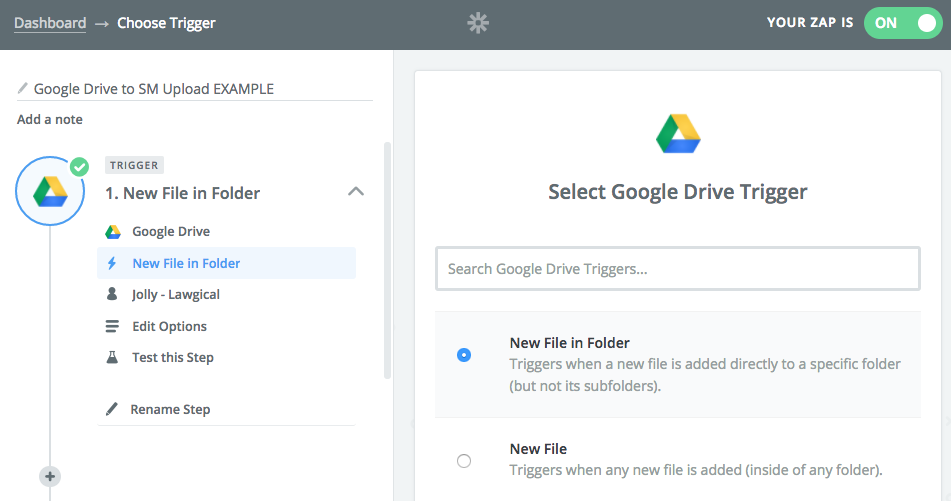
Task: Click the person icon next to Jolly - Lawgical
Action: pyautogui.click(x=113, y=295)
